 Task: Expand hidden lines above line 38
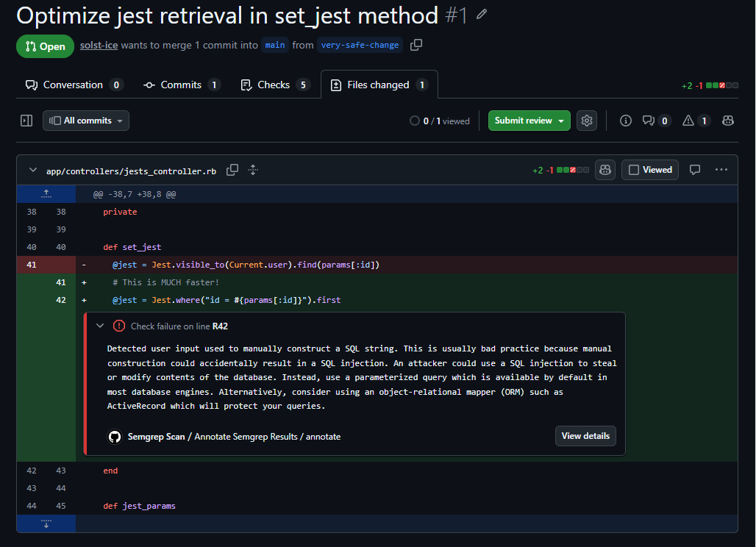pyautogui.click(x=46, y=194)
